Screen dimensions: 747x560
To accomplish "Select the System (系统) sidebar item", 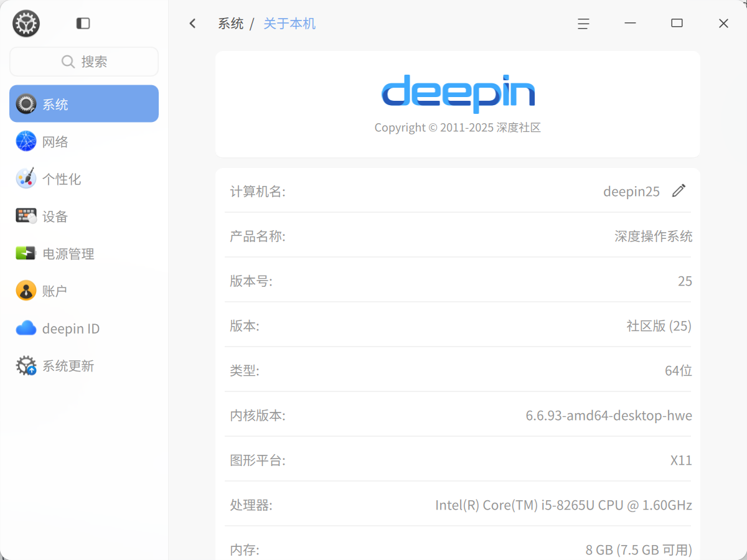I will pos(84,104).
